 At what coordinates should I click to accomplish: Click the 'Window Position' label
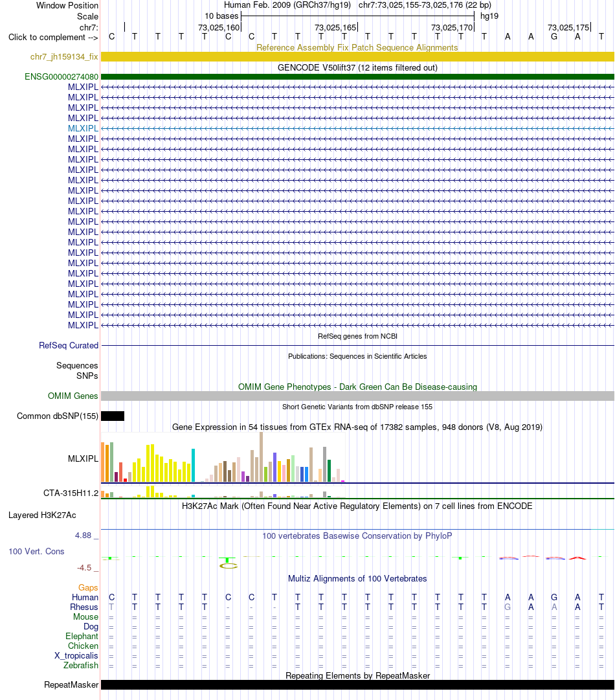click(x=67, y=5)
